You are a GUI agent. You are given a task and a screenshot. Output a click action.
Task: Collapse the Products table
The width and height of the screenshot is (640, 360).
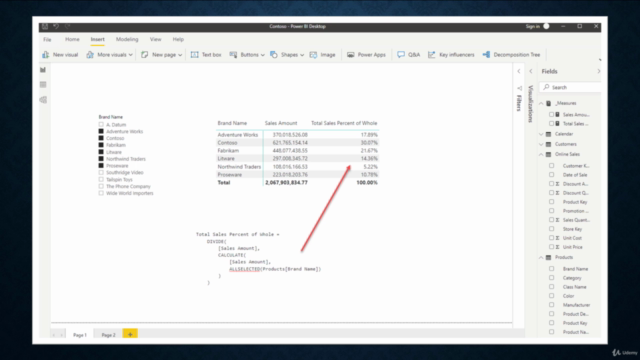click(541, 258)
